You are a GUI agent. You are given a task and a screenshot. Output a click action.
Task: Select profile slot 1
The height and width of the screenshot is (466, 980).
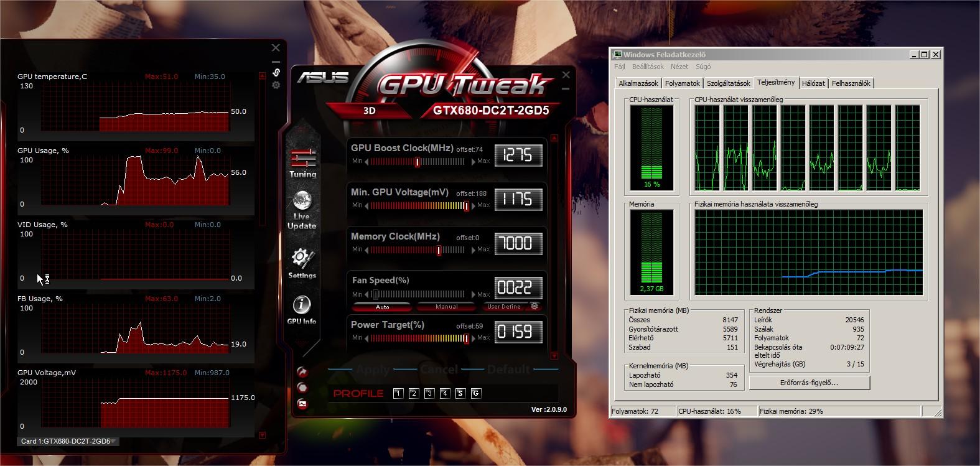click(x=399, y=393)
